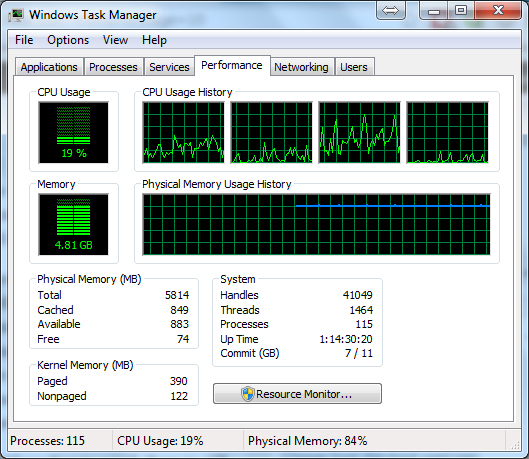Switch to the Services tab
This screenshot has width=529, height=459.
point(169,67)
